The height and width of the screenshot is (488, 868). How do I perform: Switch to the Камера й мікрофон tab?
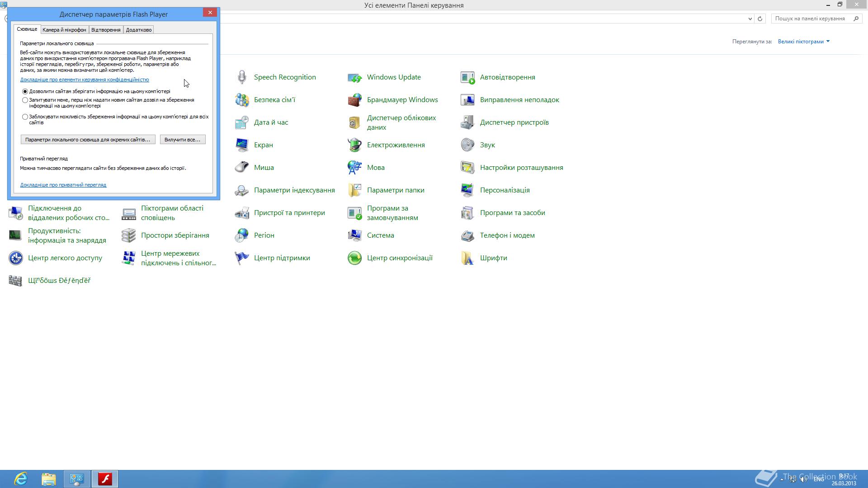64,30
